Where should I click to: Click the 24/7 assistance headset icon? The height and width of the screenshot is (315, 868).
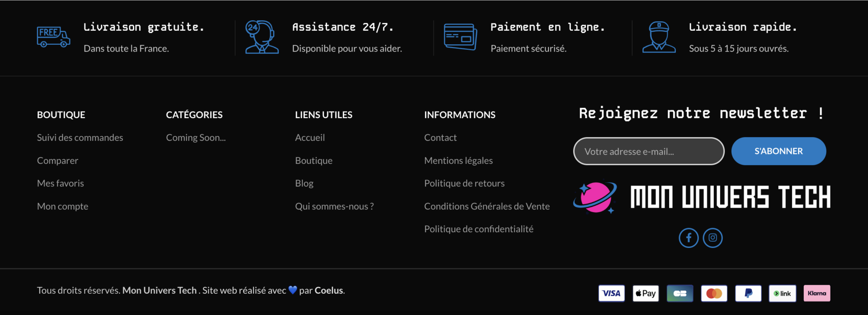pyautogui.click(x=261, y=37)
